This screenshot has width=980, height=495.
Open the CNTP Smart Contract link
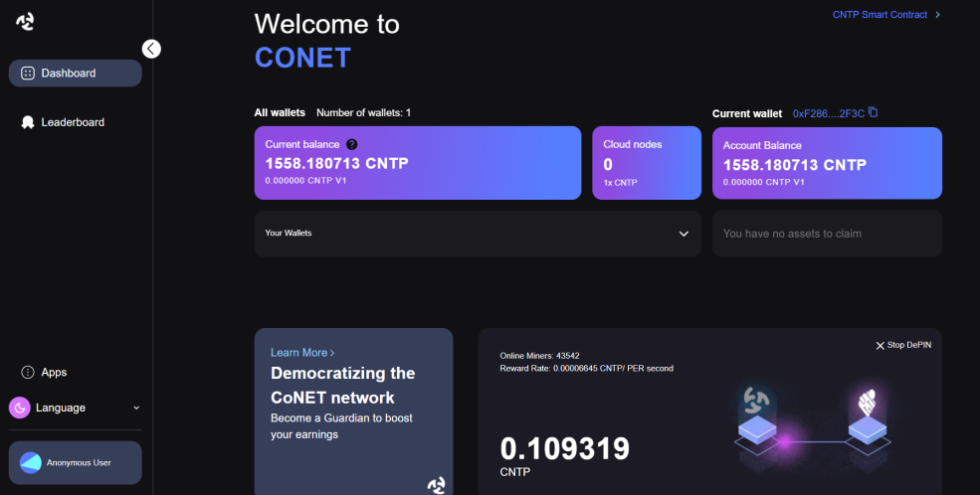click(x=880, y=14)
